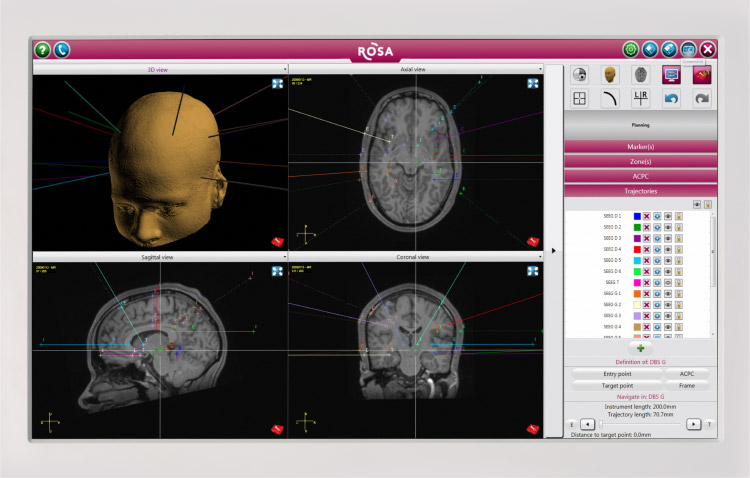The width and height of the screenshot is (750, 478).
Task: Open the ACPC panel section
Action: [640, 175]
